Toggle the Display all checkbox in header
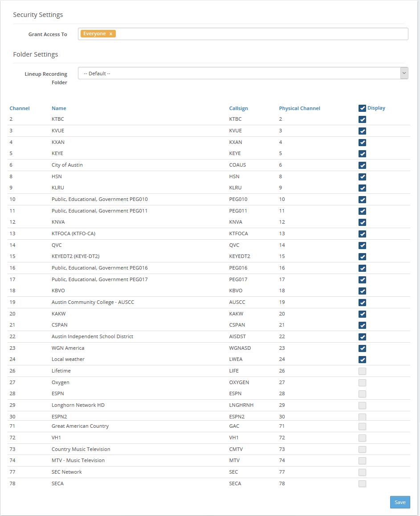The image size is (420, 516). click(362, 108)
